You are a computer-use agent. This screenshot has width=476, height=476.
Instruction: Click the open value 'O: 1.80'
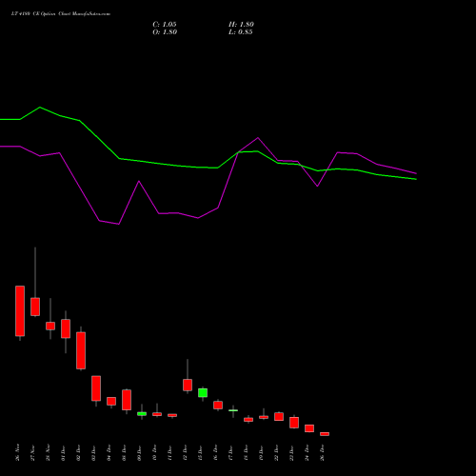[165, 32]
